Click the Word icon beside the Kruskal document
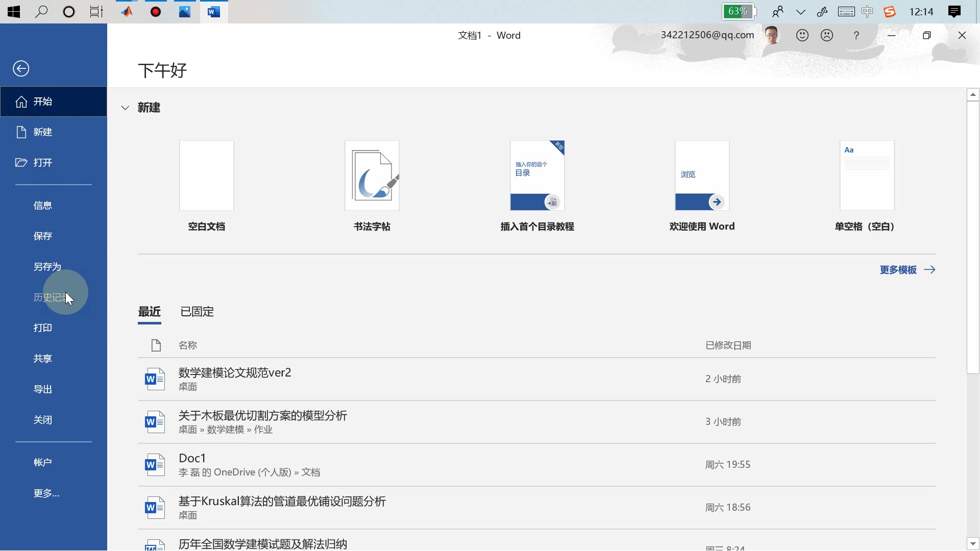The width and height of the screenshot is (980, 551). point(155,508)
